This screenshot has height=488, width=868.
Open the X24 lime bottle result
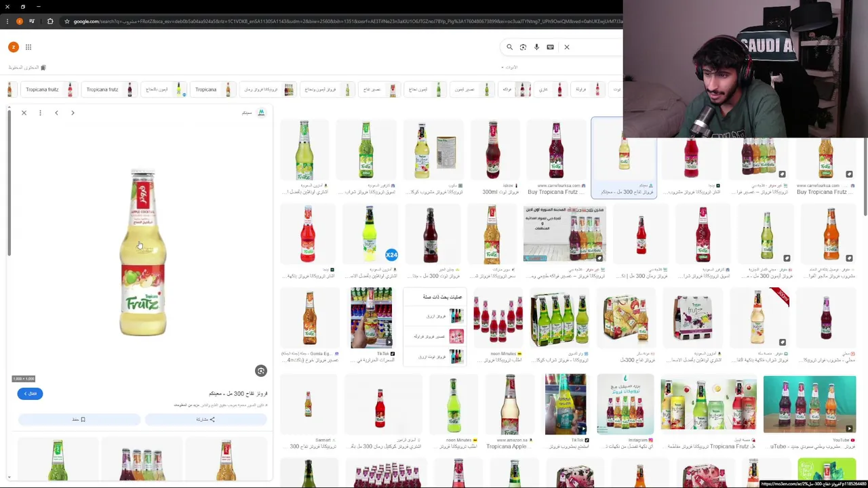pyautogui.click(x=370, y=241)
